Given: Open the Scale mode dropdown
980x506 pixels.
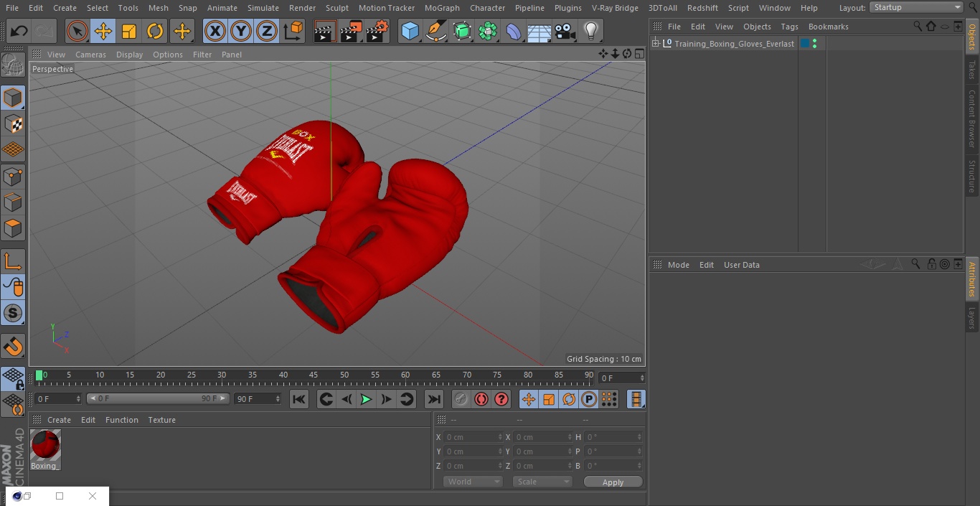Looking at the screenshot, I should click(542, 482).
